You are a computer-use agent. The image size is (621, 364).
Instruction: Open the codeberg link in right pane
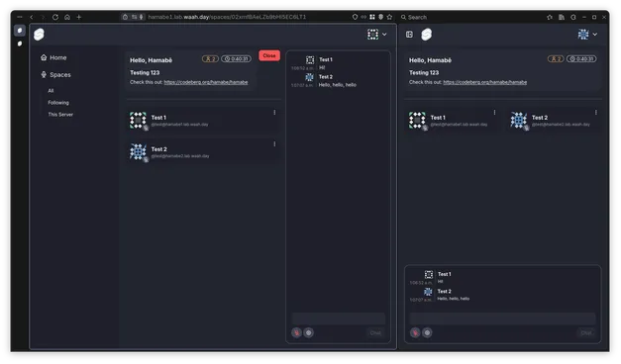pyautogui.click(x=484, y=82)
